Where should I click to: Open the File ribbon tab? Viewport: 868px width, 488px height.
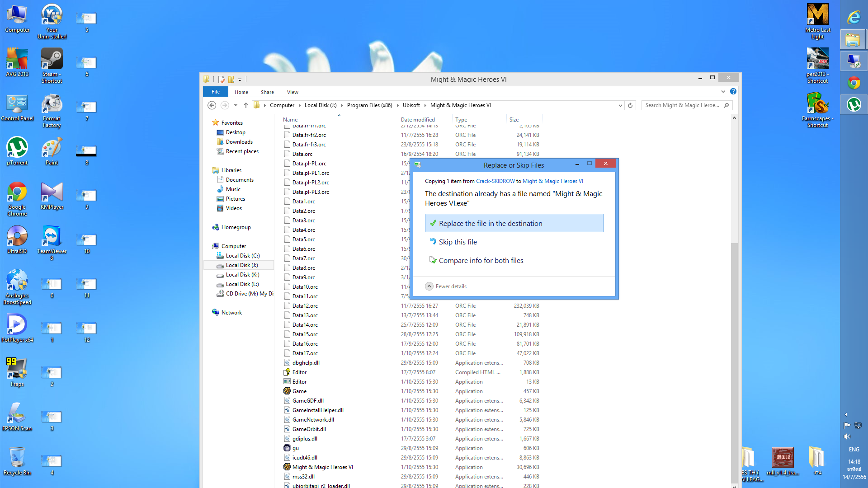(x=216, y=92)
